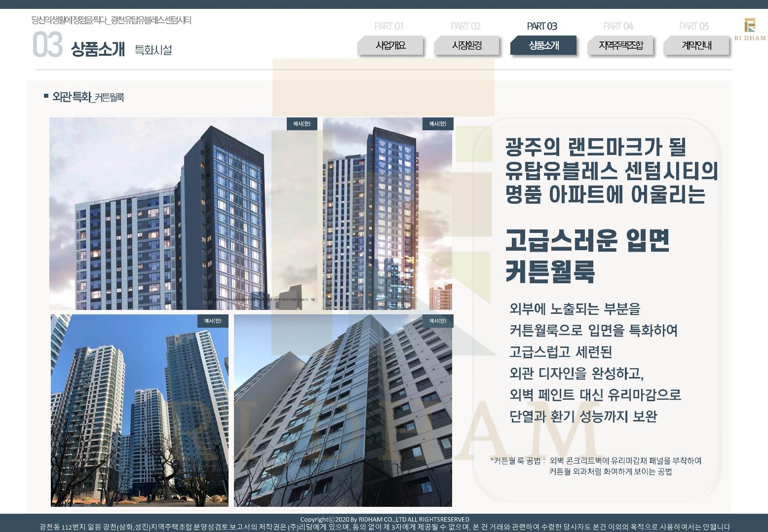Click the line 외벽 페인트 대신 유리마감으로
The height and width of the screenshot is (532, 768).
click(x=595, y=395)
